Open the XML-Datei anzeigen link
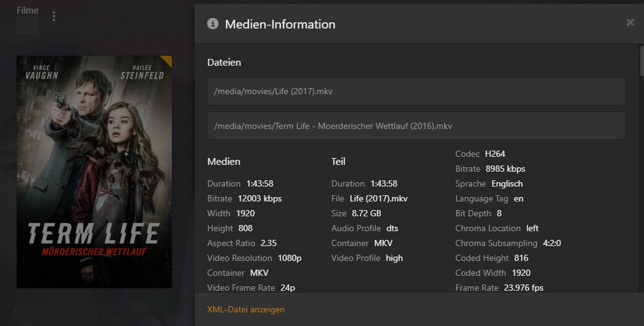 click(x=246, y=310)
